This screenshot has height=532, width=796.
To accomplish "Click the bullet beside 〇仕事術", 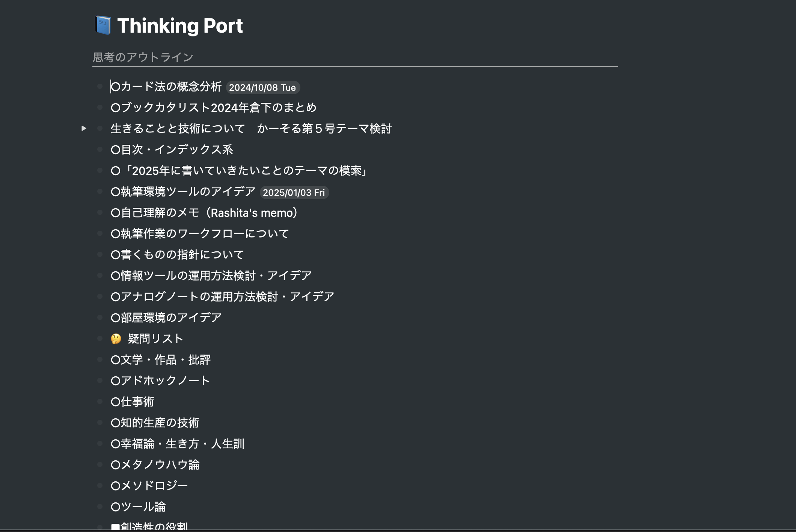I will pyautogui.click(x=100, y=402).
